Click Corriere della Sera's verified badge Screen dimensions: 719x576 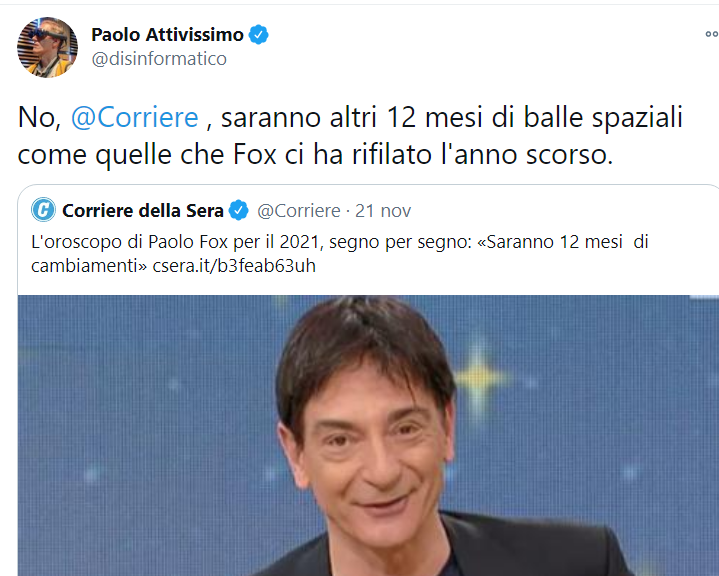point(238,210)
